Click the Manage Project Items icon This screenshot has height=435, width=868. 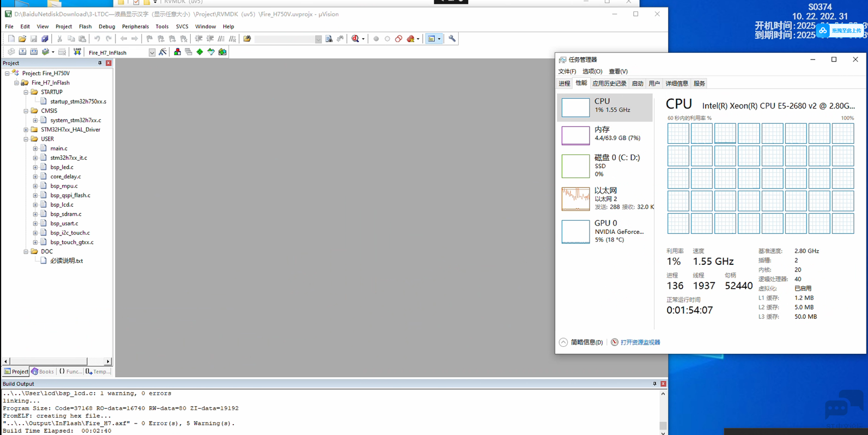(x=178, y=52)
